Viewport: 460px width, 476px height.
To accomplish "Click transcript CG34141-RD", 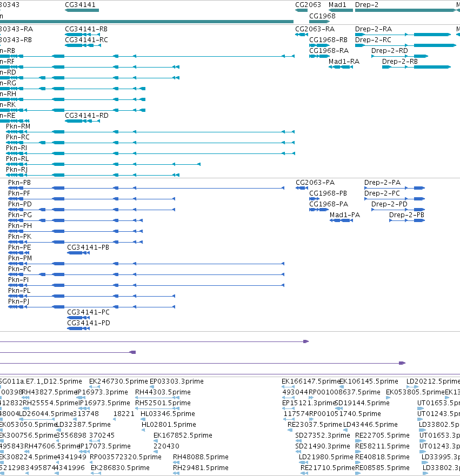I will click(86, 116).
